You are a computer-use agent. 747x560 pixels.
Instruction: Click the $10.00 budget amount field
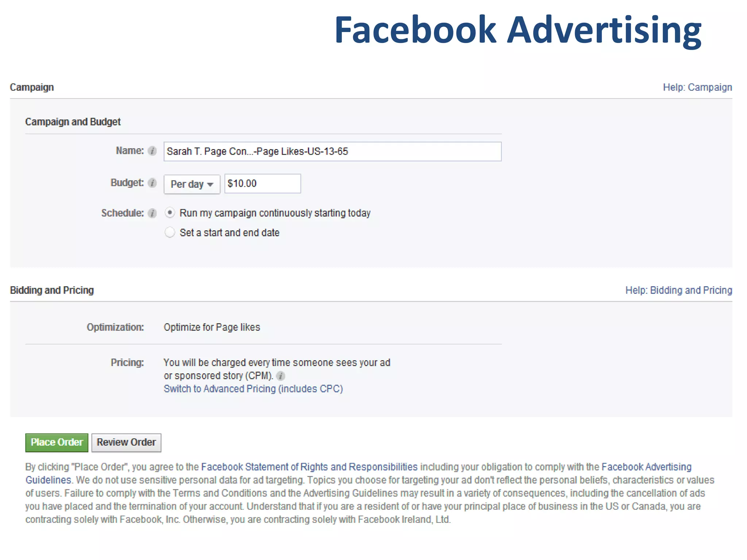(x=263, y=183)
